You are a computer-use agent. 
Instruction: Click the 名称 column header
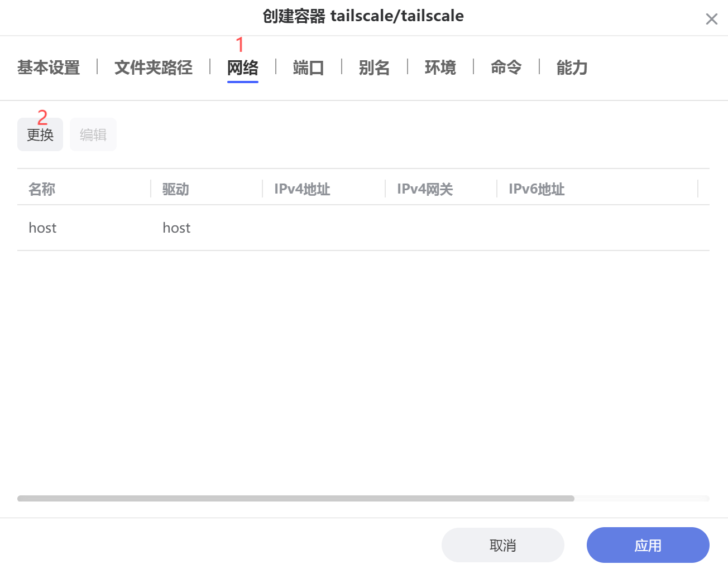coord(42,189)
